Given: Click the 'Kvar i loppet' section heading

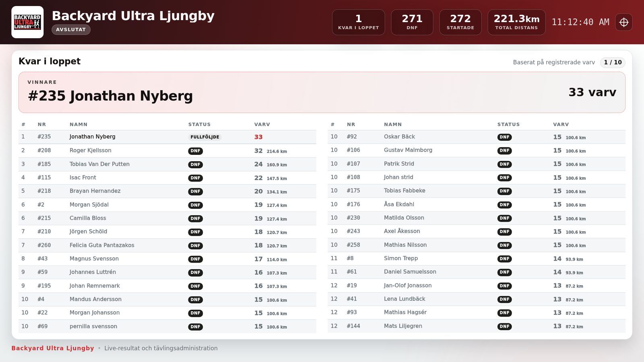Looking at the screenshot, I should tap(50, 61).
